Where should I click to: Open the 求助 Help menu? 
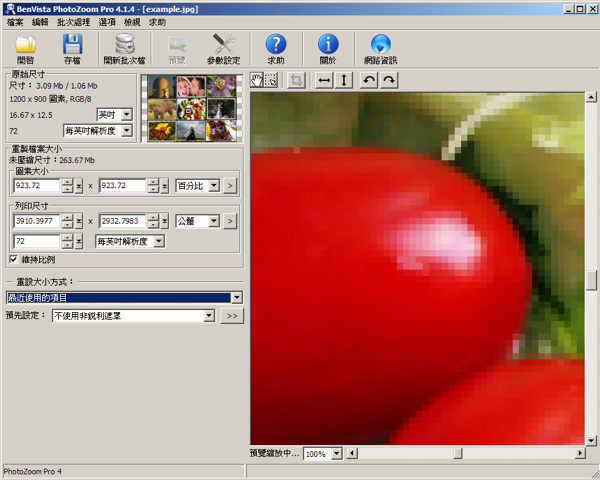(157, 22)
